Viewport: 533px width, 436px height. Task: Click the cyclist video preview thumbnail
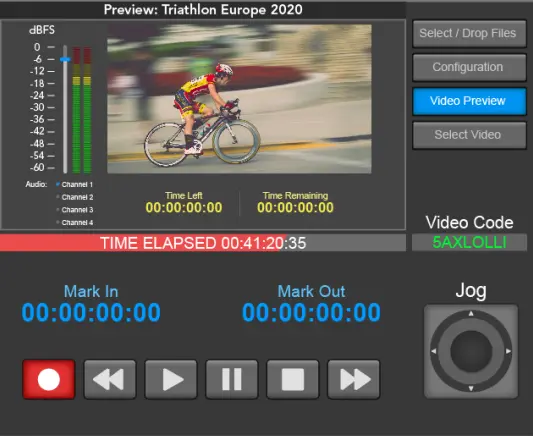(x=239, y=99)
